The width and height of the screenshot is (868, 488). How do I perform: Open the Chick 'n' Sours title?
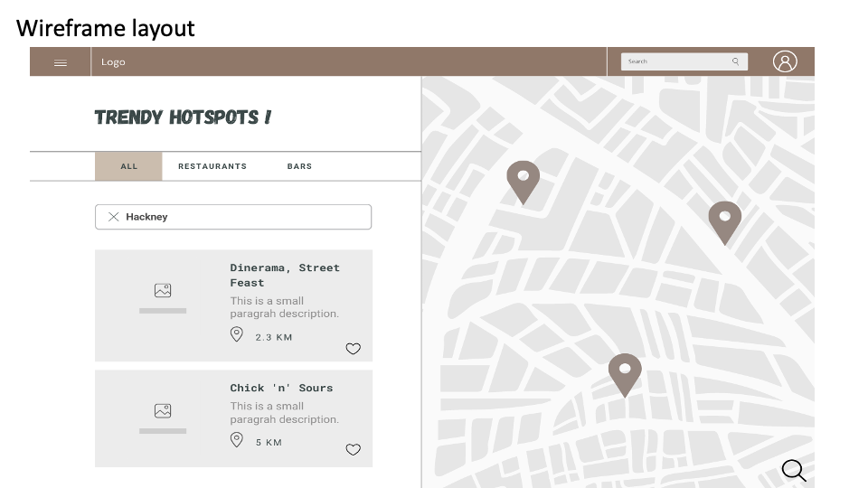[281, 388]
